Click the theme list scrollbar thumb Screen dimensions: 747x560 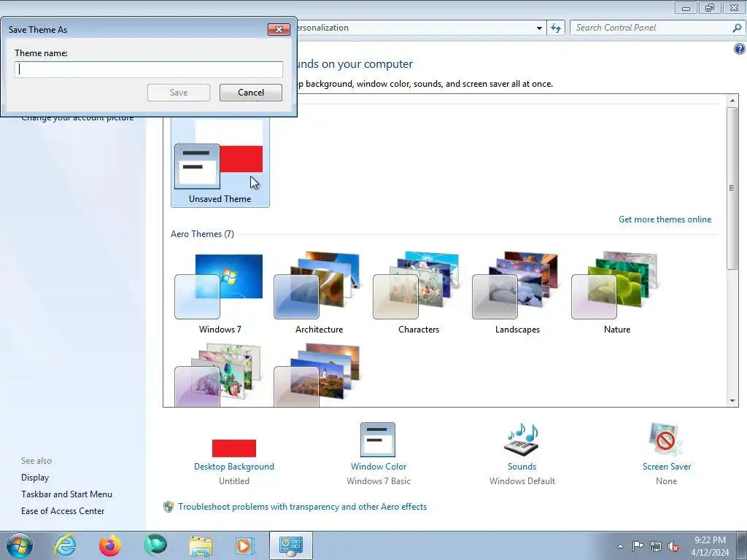pos(732,188)
